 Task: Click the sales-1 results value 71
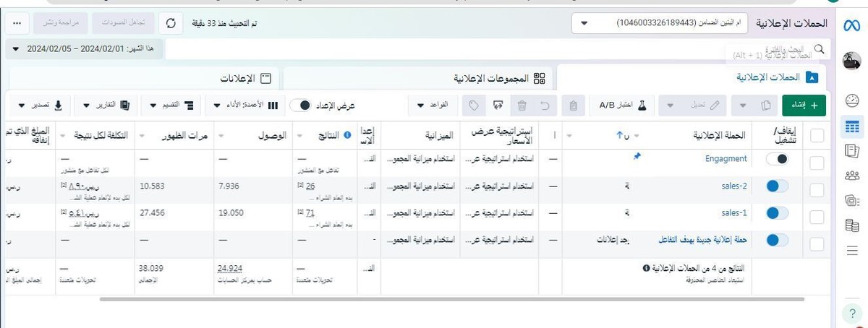click(x=310, y=212)
